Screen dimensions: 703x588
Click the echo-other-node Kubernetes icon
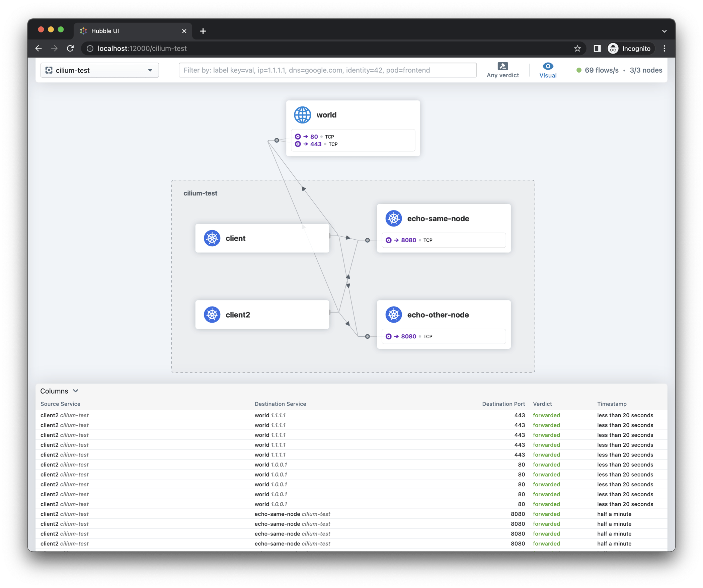point(393,315)
